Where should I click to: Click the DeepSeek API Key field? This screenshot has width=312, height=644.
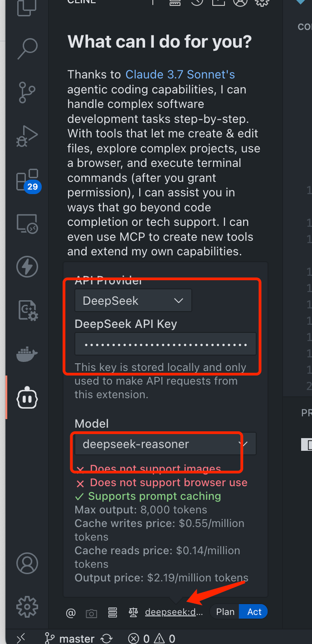[x=166, y=344]
